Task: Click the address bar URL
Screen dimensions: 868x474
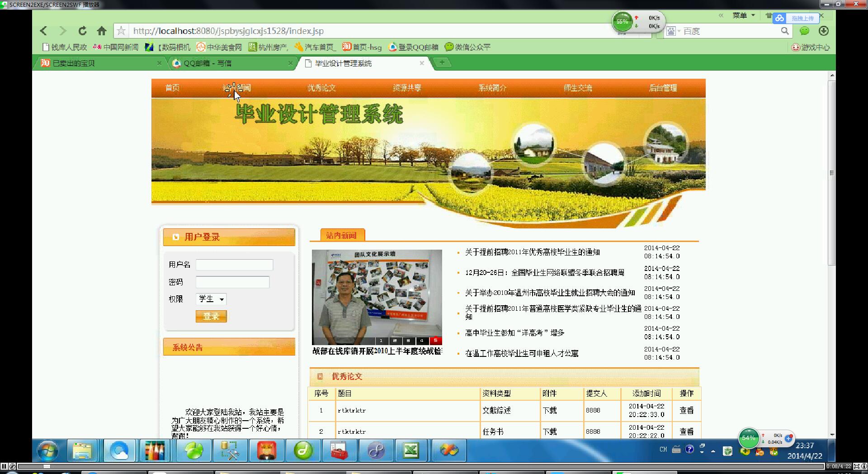Action: [x=228, y=31]
